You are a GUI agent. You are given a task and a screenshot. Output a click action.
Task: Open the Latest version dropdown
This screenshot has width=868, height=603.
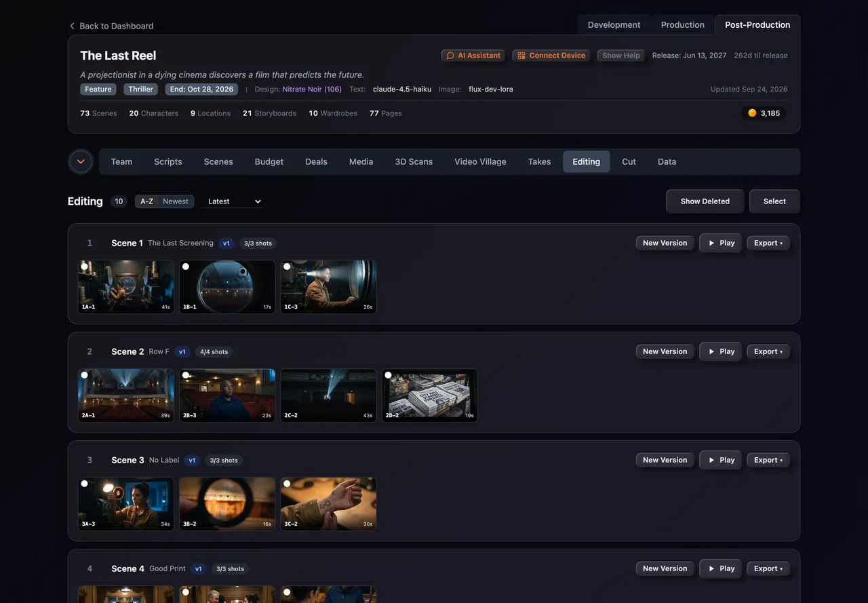tap(233, 201)
